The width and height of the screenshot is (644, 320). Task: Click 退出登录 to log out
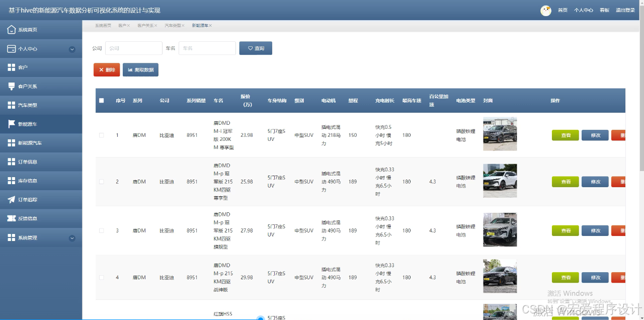pyautogui.click(x=626, y=11)
